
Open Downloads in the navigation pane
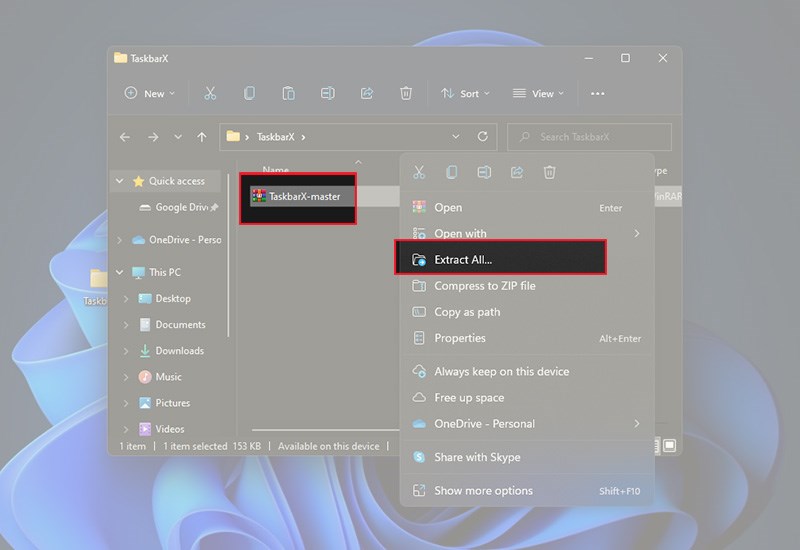(x=179, y=351)
